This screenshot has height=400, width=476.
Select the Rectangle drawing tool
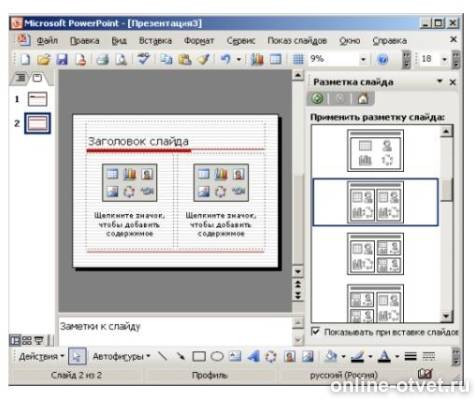pyautogui.click(x=199, y=357)
